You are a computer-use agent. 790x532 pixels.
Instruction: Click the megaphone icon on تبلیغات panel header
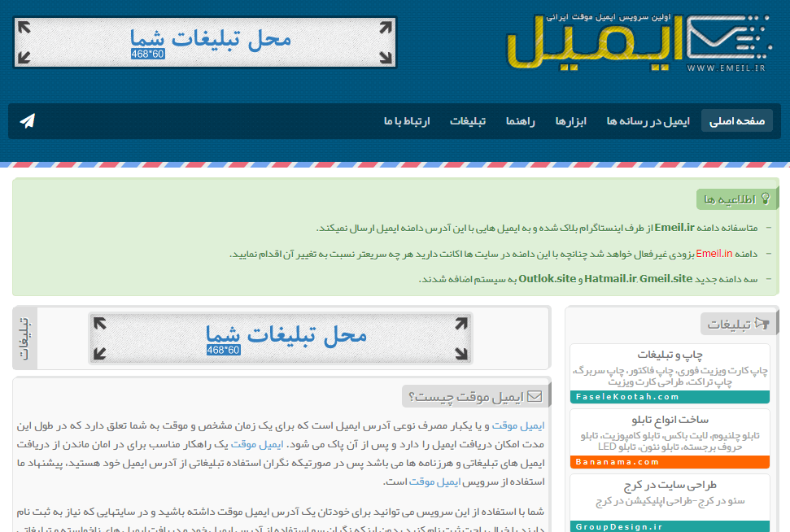(x=761, y=322)
